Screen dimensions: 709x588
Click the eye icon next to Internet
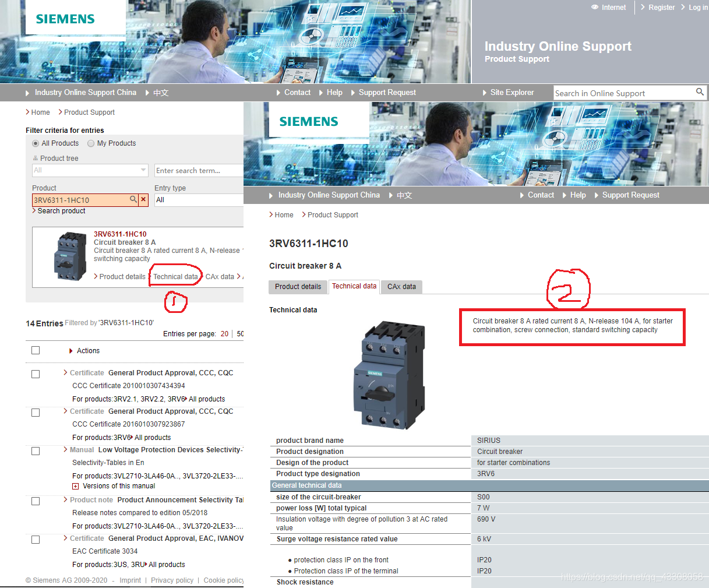tap(595, 8)
